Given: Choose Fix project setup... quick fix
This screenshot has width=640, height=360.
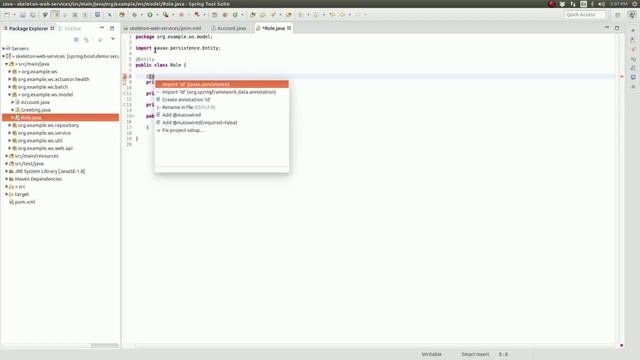Looking at the screenshot, I should point(222,130).
